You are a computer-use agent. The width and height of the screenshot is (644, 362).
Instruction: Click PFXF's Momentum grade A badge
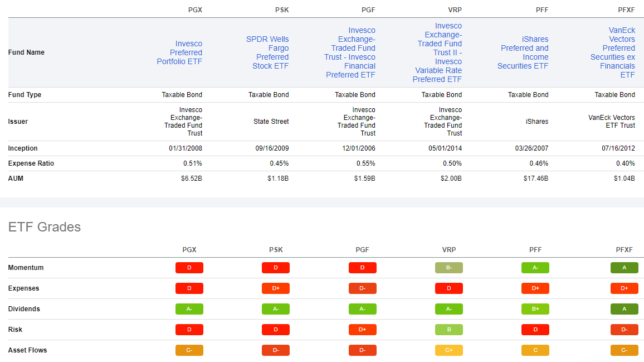click(625, 268)
